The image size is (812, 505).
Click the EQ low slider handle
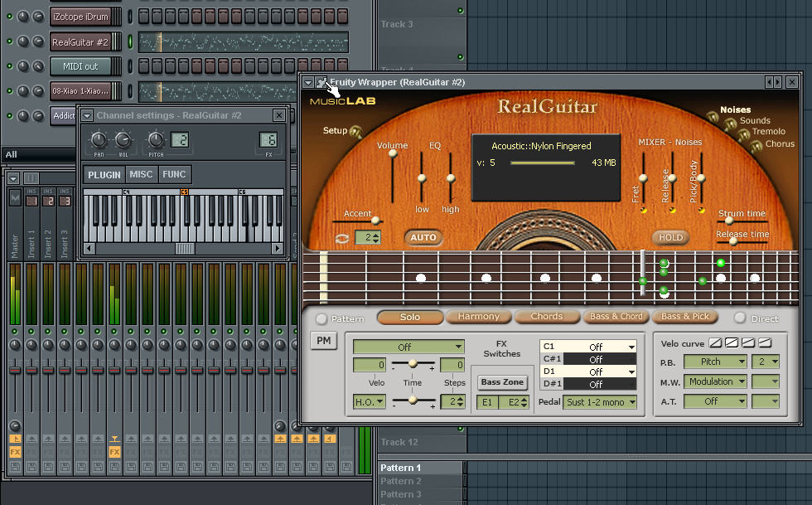tap(422, 178)
